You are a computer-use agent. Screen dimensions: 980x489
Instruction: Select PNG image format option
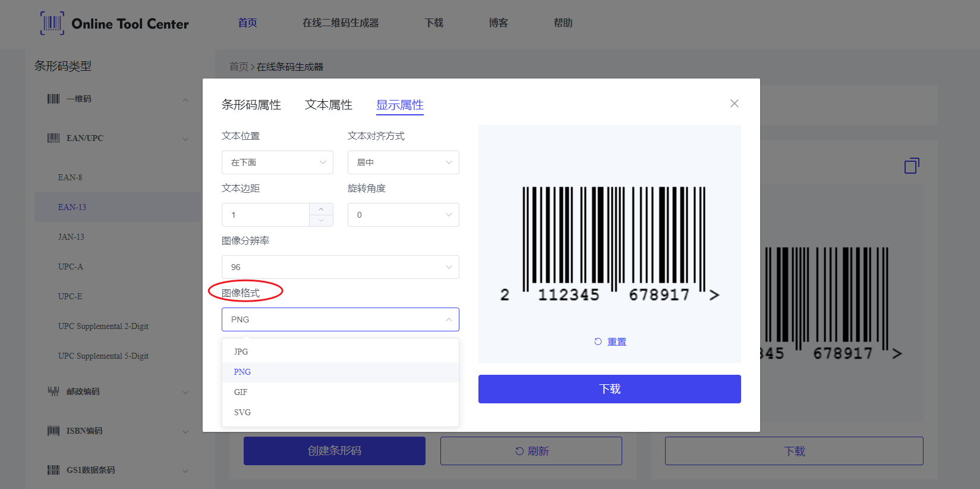341,372
